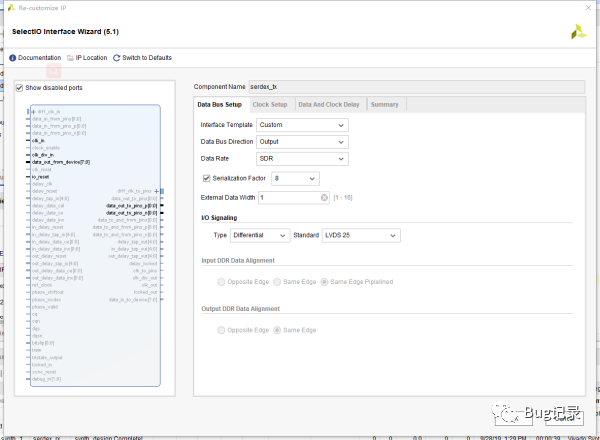Click the I/O Signaling section heading

(219, 218)
